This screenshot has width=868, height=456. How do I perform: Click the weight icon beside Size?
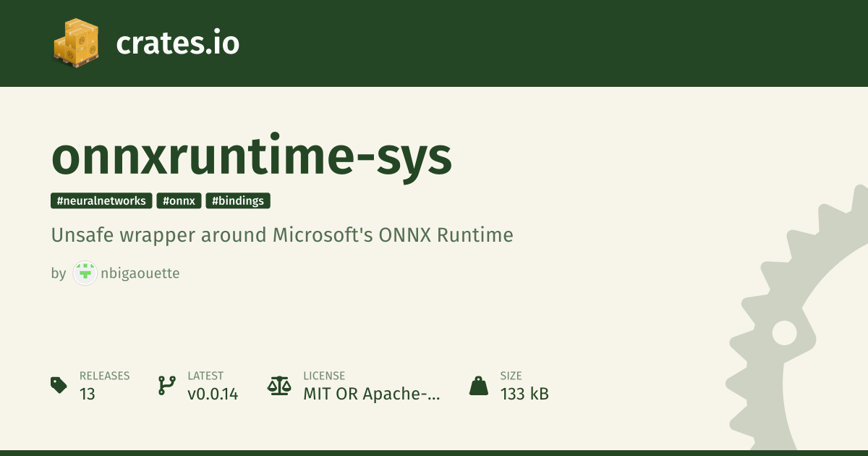click(x=478, y=385)
